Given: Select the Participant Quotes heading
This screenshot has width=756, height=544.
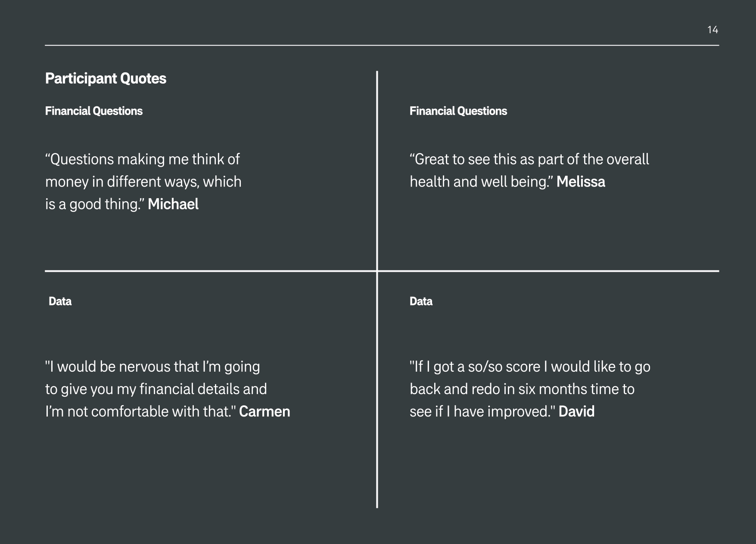Looking at the screenshot, I should [106, 78].
